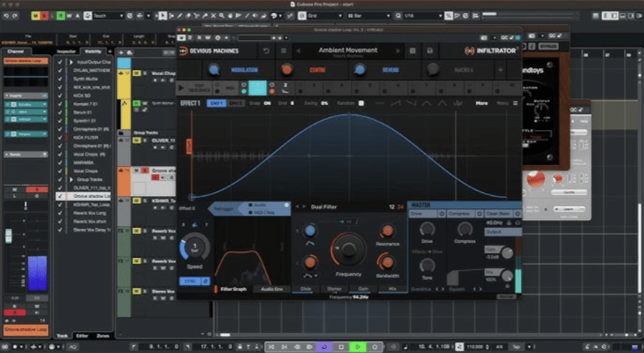Toggle the Master Drive power button
Image resolution: width=644 pixels, height=353 pixels.
click(442, 214)
